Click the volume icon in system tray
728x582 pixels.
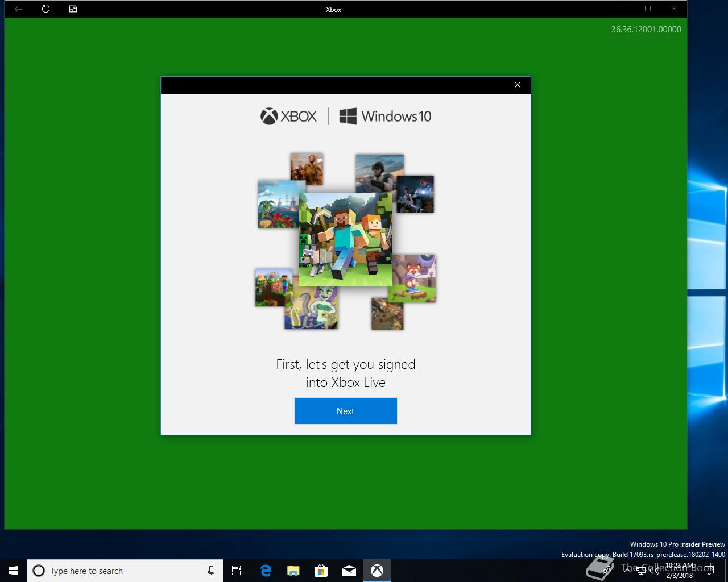point(654,571)
